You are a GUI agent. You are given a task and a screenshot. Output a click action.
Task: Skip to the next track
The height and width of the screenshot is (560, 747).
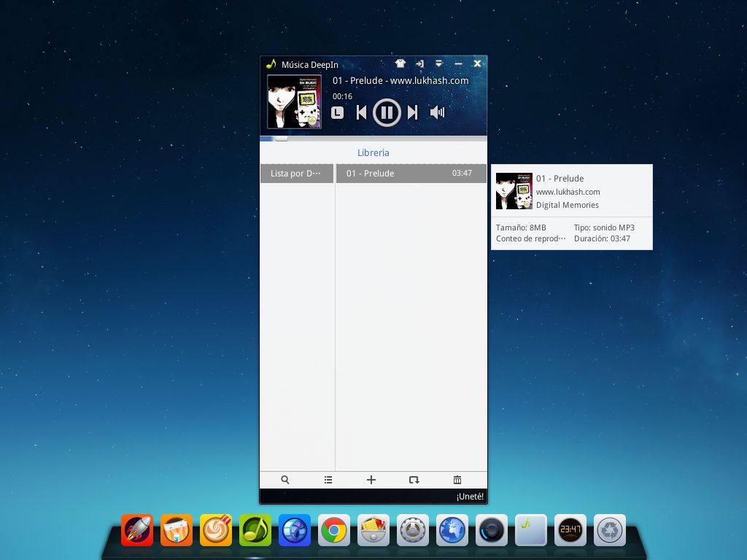click(x=412, y=112)
